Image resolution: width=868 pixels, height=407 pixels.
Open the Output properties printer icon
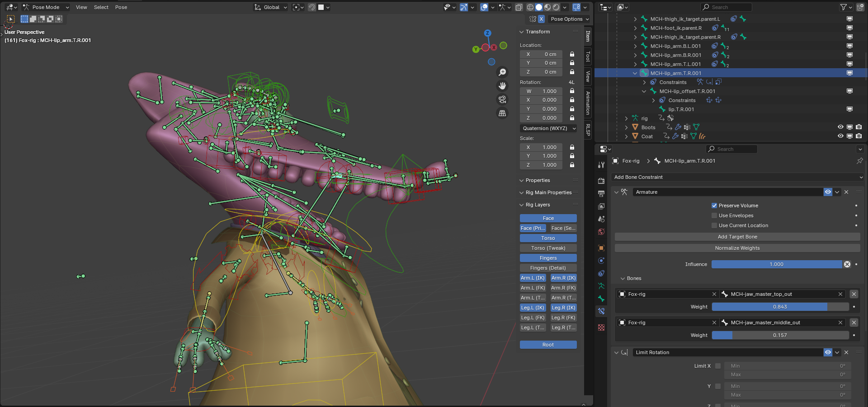601,193
